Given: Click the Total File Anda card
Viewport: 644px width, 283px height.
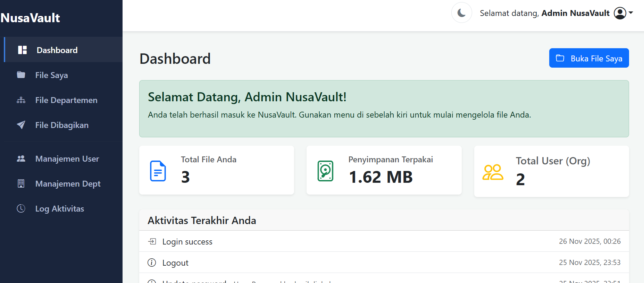Looking at the screenshot, I should point(217,170).
